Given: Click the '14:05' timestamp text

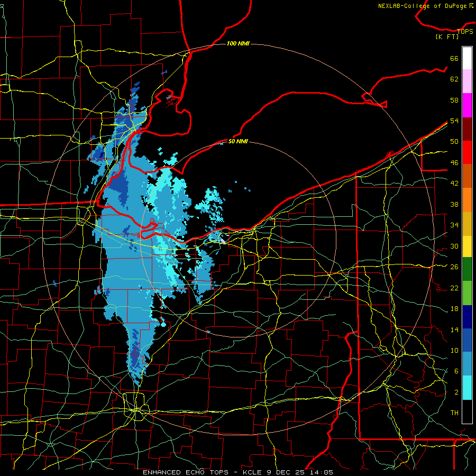Looking at the screenshot, I should pyautogui.click(x=322, y=472).
